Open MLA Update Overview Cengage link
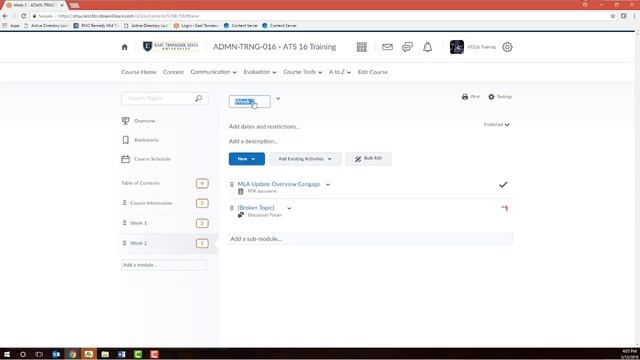This screenshot has width=640, height=360. pyautogui.click(x=279, y=184)
